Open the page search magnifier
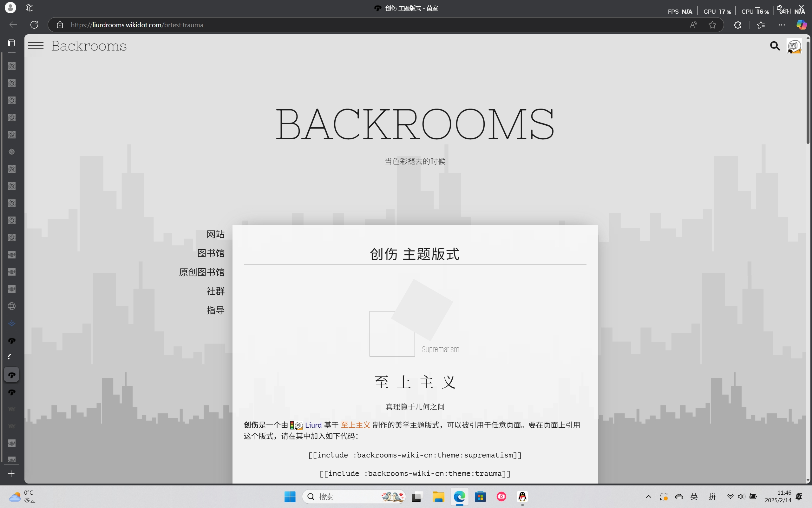The width and height of the screenshot is (812, 508). coord(775,46)
